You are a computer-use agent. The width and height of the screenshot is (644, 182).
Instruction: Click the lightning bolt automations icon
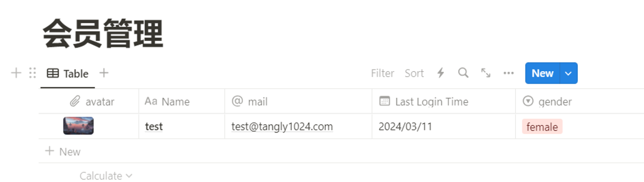tap(440, 73)
